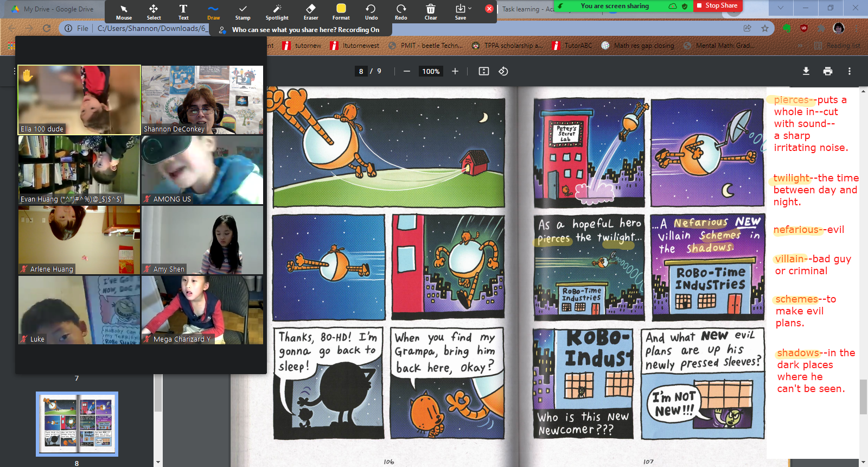
Task: Open the Reading list
Action: click(x=837, y=46)
